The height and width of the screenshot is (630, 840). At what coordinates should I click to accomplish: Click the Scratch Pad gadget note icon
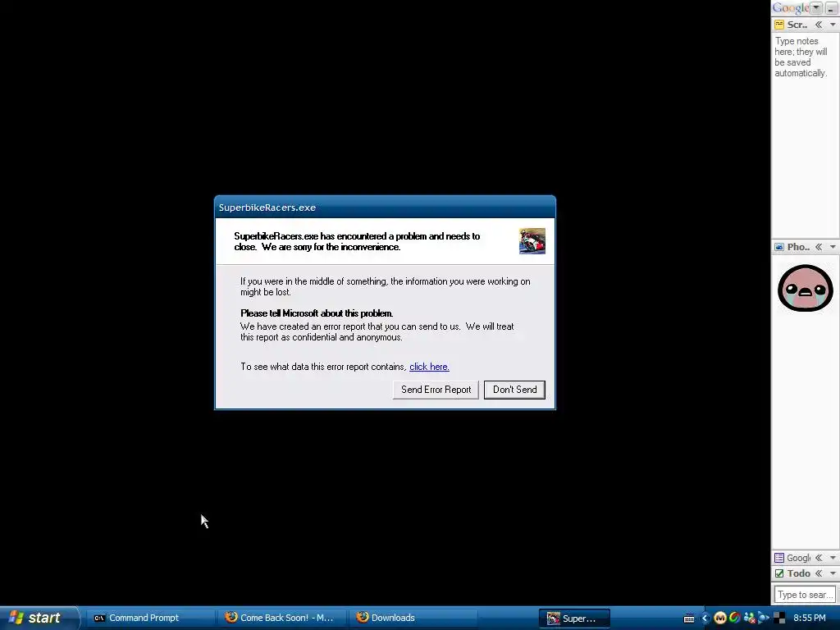(x=779, y=25)
